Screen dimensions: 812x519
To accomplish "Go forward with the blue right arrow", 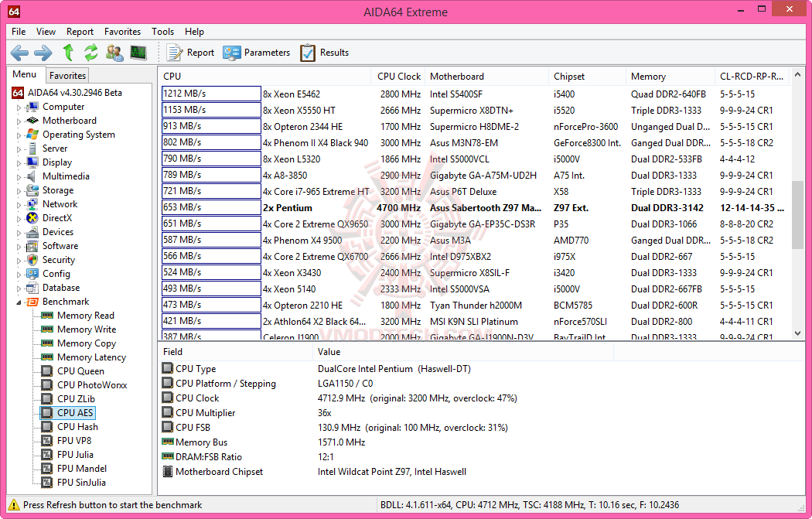I will (x=43, y=53).
